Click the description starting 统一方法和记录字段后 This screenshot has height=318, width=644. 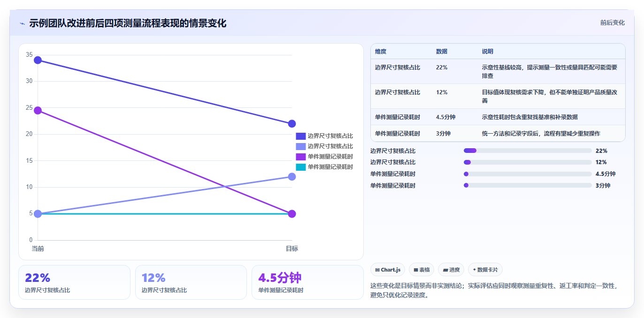(x=541, y=134)
